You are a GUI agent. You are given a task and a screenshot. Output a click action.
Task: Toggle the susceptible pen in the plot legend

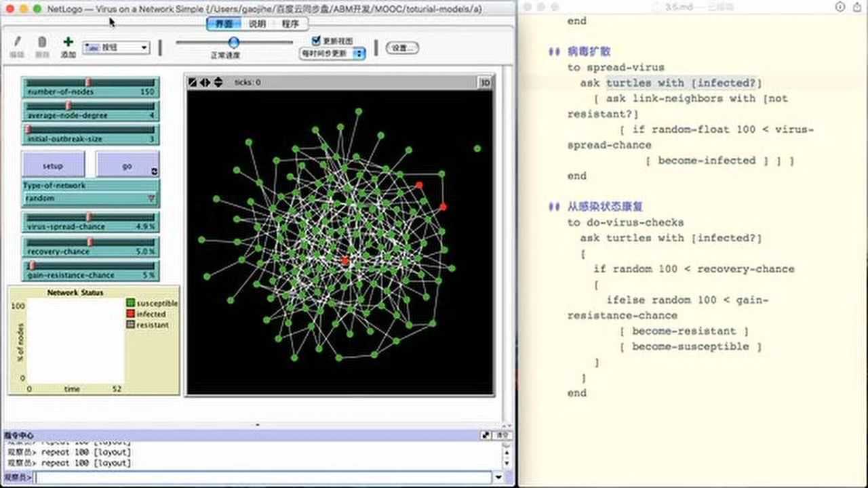[131, 304]
